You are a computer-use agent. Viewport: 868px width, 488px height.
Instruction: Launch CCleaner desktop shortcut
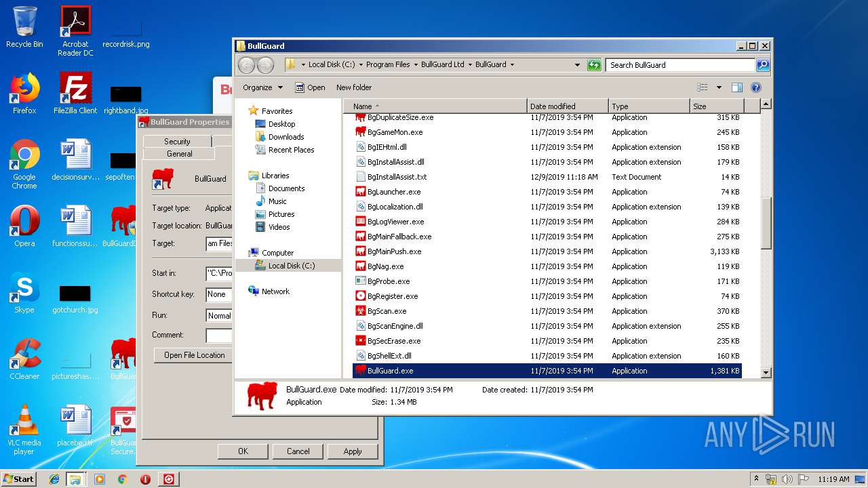click(24, 359)
